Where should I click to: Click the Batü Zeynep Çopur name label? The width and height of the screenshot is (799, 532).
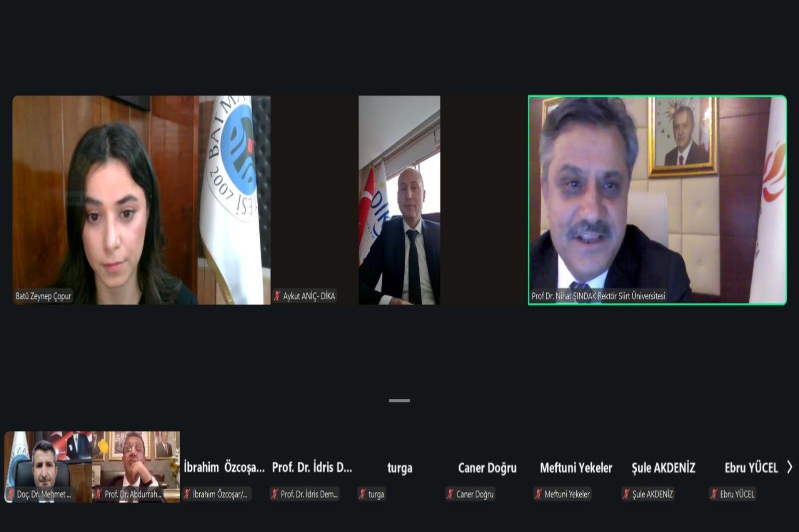click(x=43, y=296)
